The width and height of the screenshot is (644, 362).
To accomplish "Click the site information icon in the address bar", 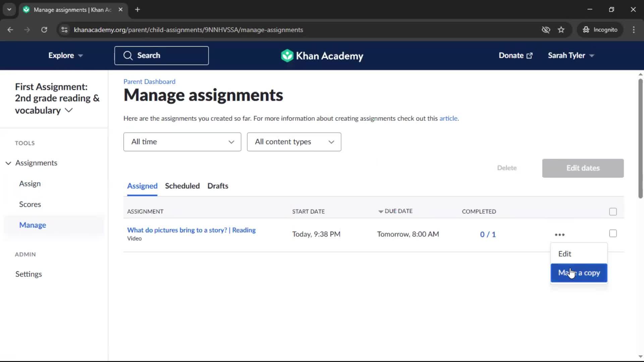I will [x=64, y=30].
